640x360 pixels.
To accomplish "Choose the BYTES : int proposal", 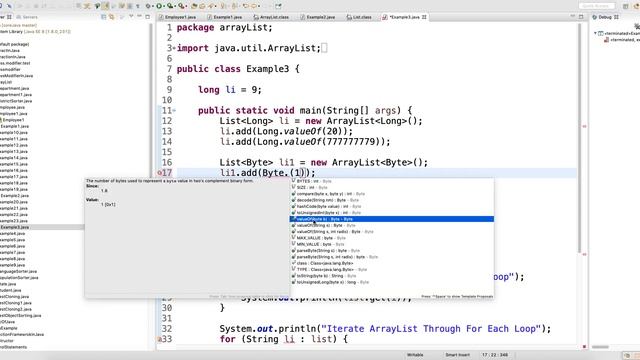I will tap(392, 181).
